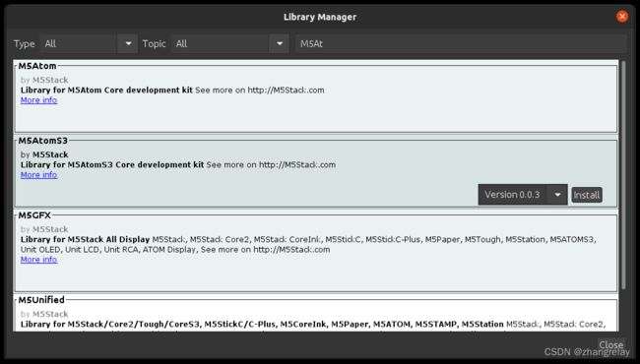Click the Close button at the bottom
The width and height of the screenshot is (640, 364).
611,345
